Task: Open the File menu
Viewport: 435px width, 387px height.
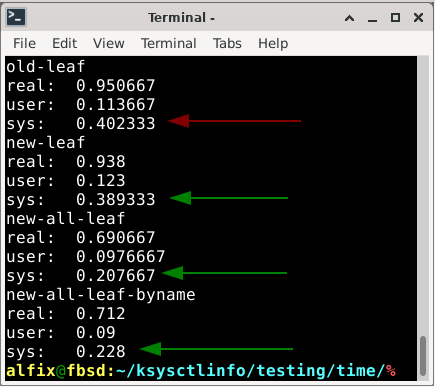Action: [24, 43]
